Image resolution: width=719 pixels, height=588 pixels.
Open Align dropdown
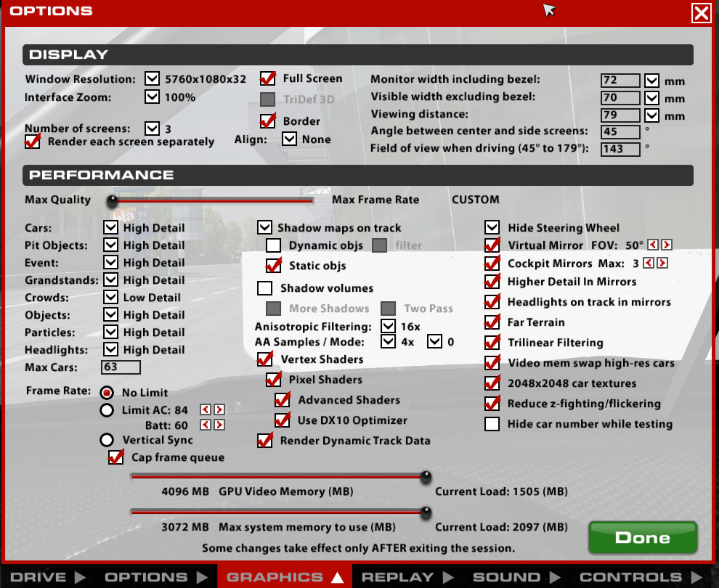point(289,139)
